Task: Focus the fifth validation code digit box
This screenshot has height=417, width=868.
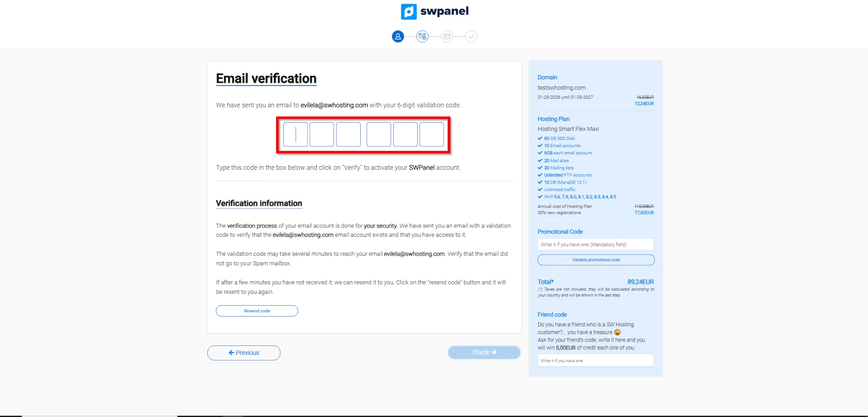Action: [x=405, y=135]
